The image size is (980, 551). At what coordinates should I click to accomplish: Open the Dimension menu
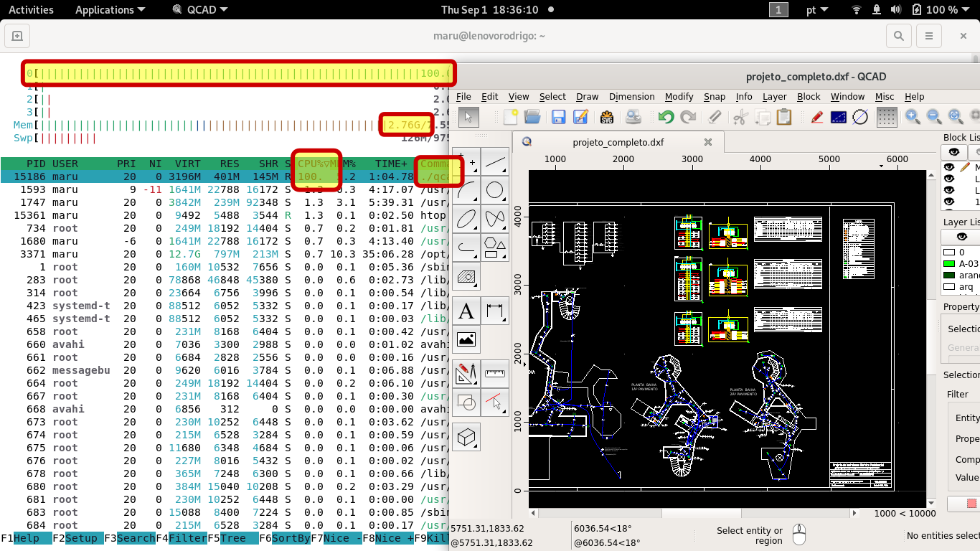pos(631,96)
